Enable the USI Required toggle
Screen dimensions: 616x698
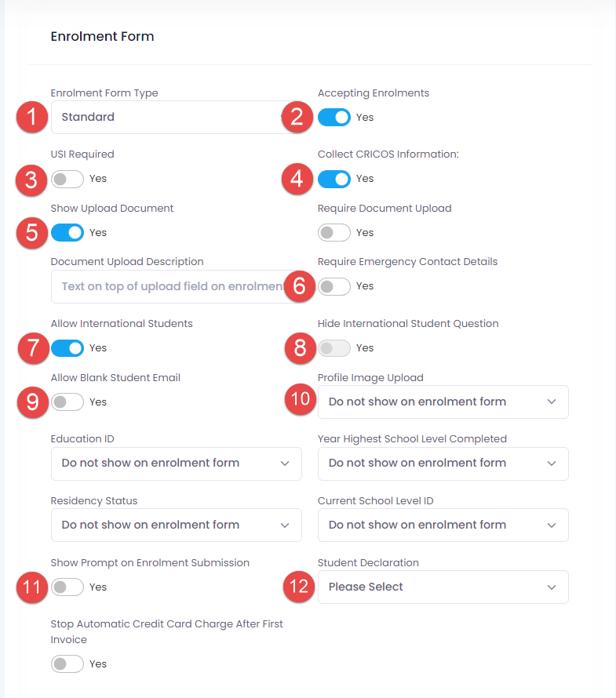(67, 179)
